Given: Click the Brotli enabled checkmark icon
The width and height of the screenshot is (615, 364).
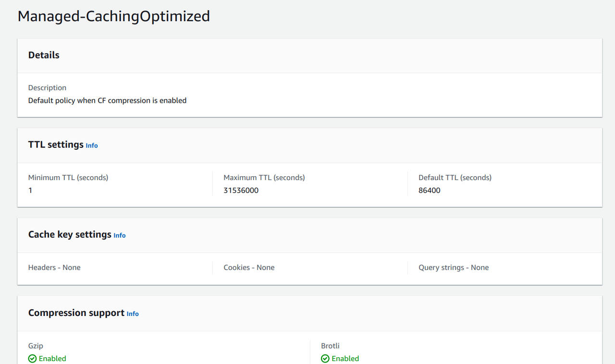Looking at the screenshot, I should [x=325, y=359].
